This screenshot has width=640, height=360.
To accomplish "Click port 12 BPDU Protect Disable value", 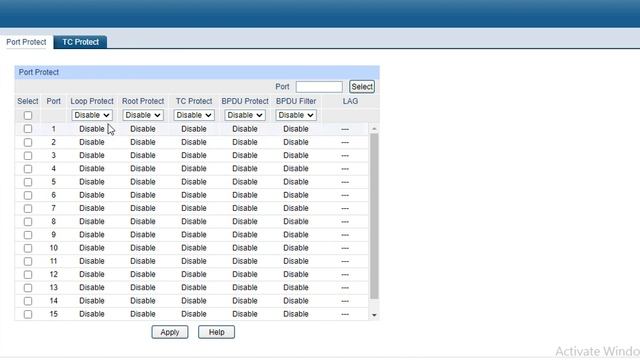I will point(245,275).
